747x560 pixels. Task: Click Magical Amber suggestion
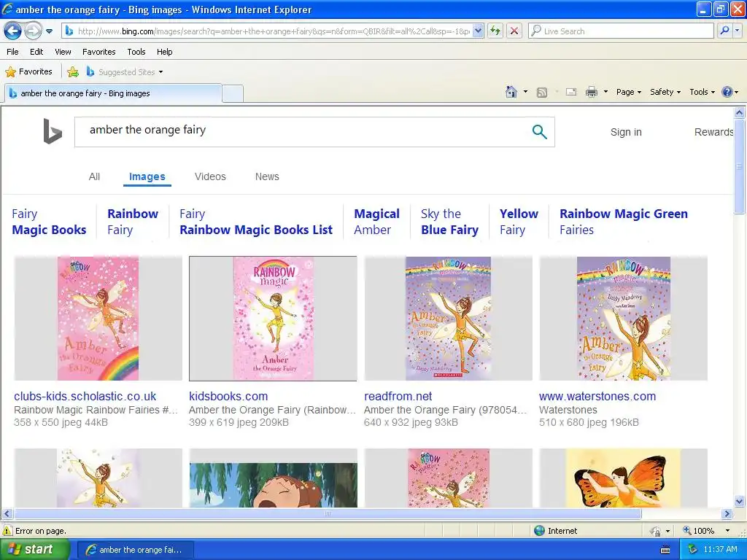click(x=377, y=222)
